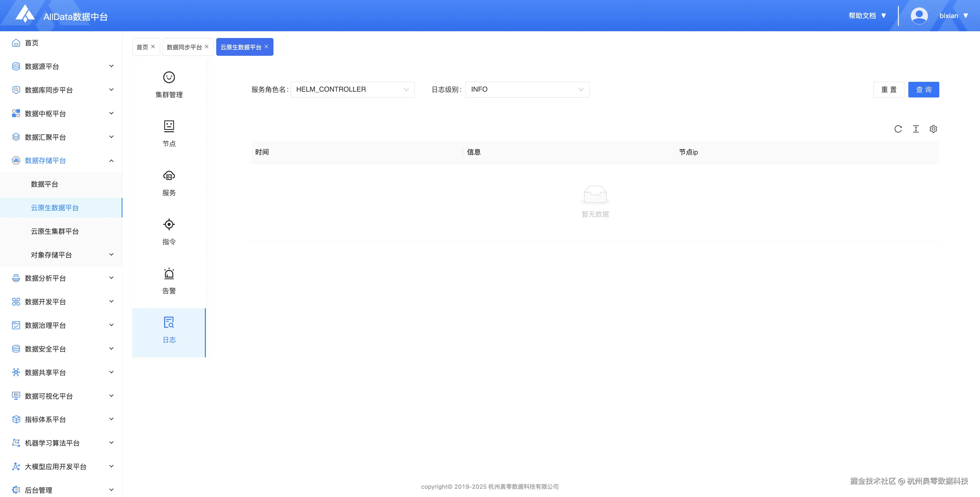This screenshot has width=980, height=497.
Task: Select the 节点 node icon
Action: (169, 126)
